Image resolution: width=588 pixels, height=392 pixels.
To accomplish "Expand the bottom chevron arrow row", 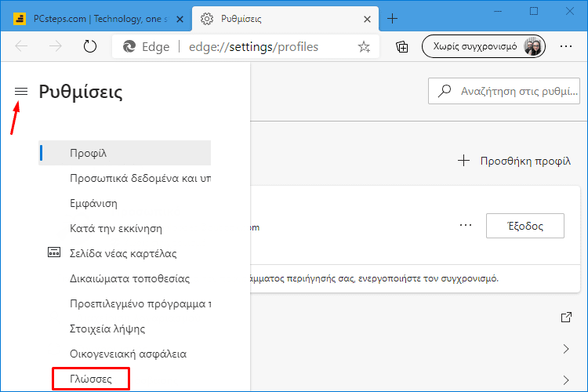I will pos(566,380).
